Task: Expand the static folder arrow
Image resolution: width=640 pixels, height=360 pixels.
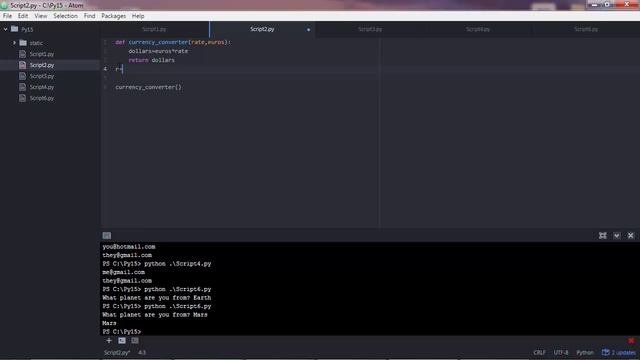Action: coord(14,43)
